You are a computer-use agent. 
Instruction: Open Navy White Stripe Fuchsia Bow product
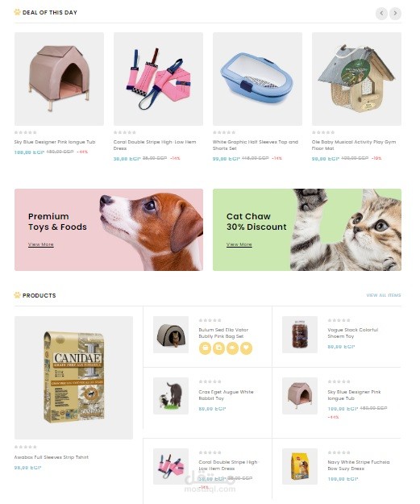[x=359, y=465]
